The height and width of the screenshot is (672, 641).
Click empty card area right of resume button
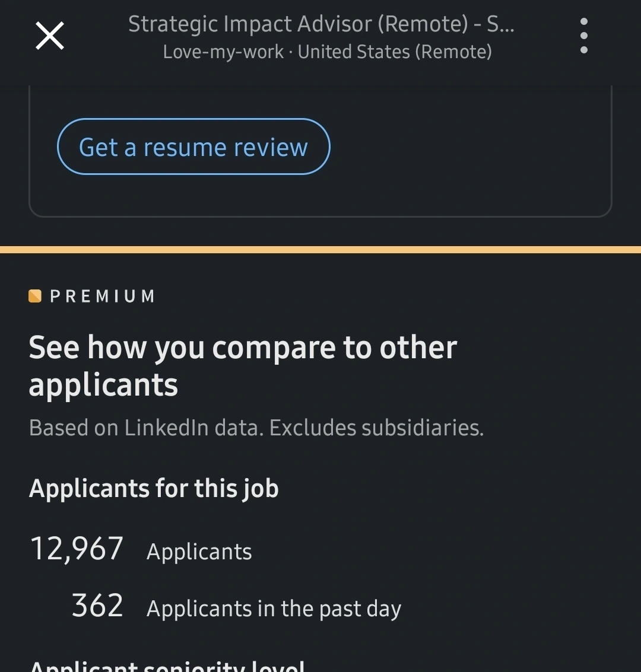469,147
